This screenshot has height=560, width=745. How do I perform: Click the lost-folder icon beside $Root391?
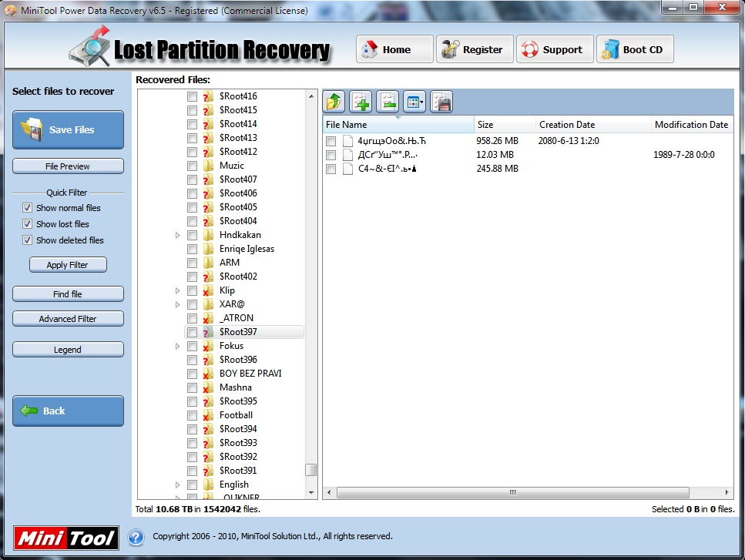point(208,471)
